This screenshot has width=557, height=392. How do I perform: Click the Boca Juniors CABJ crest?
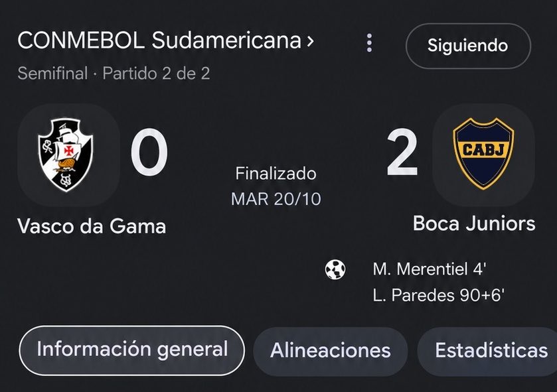[x=483, y=154]
